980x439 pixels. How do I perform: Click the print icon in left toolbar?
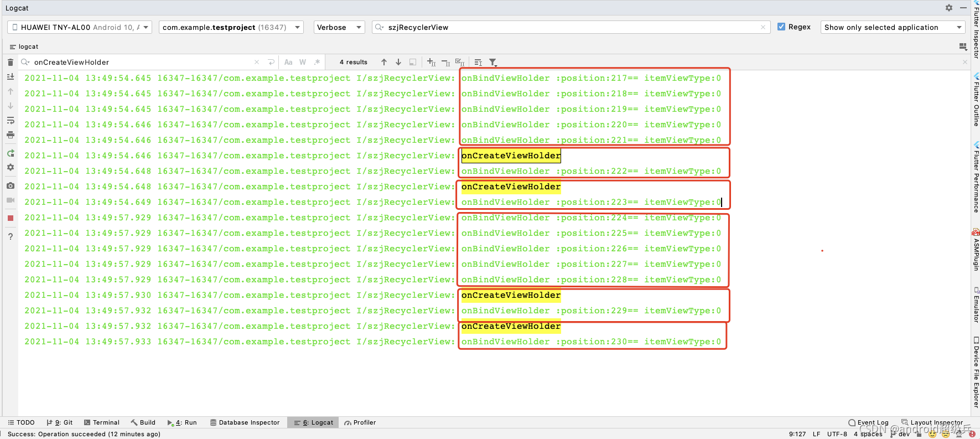pos(11,135)
